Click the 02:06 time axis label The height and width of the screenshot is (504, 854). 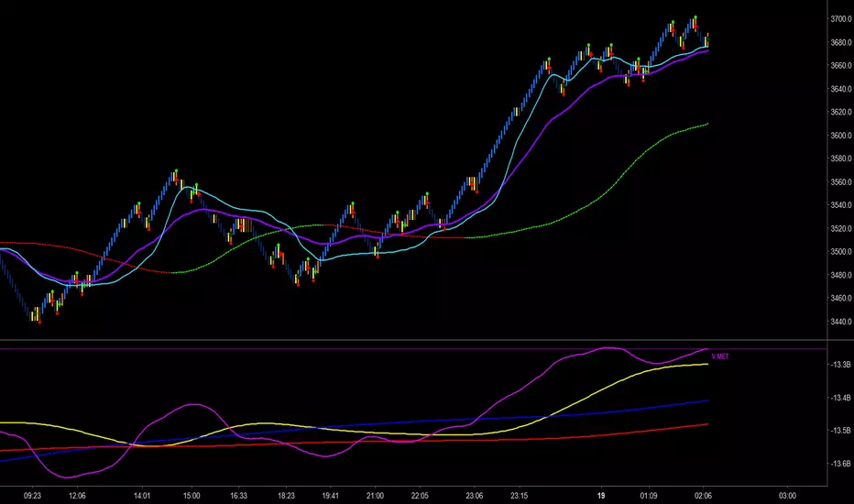click(x=703, y=496)
